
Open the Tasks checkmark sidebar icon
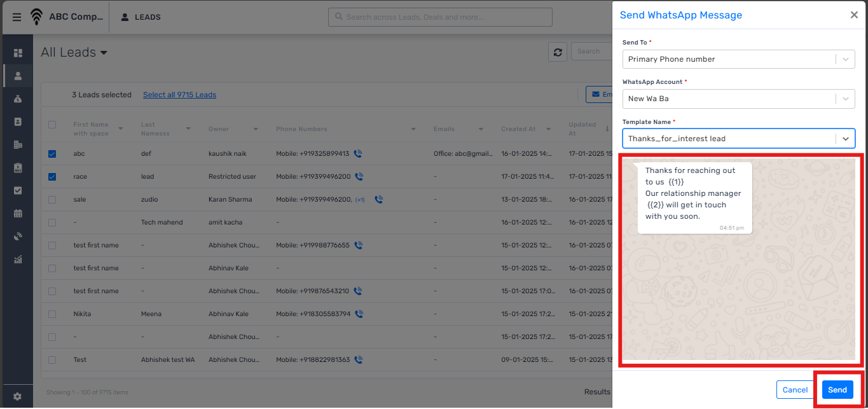pos(18,190)
